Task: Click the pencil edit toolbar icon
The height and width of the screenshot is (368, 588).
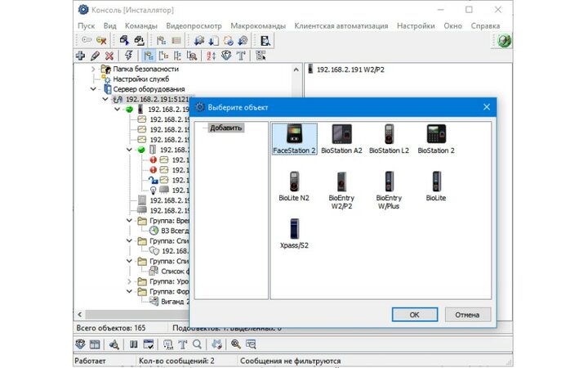Action: click(95, 56)
